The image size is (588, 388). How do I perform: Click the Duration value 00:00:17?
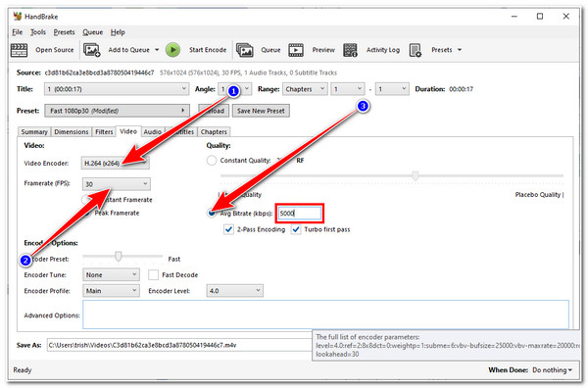462,89
